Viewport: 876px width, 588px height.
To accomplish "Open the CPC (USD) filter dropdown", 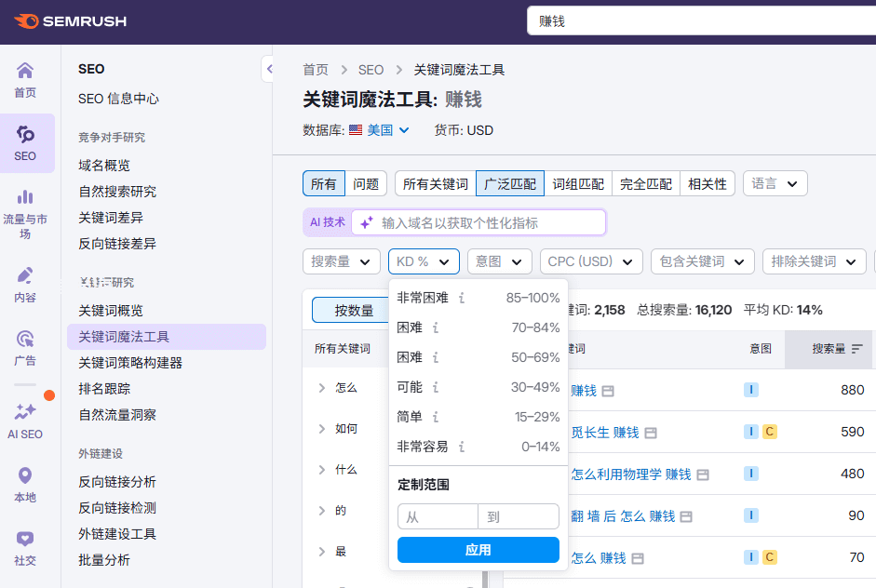I will click(x=590, y=261).
